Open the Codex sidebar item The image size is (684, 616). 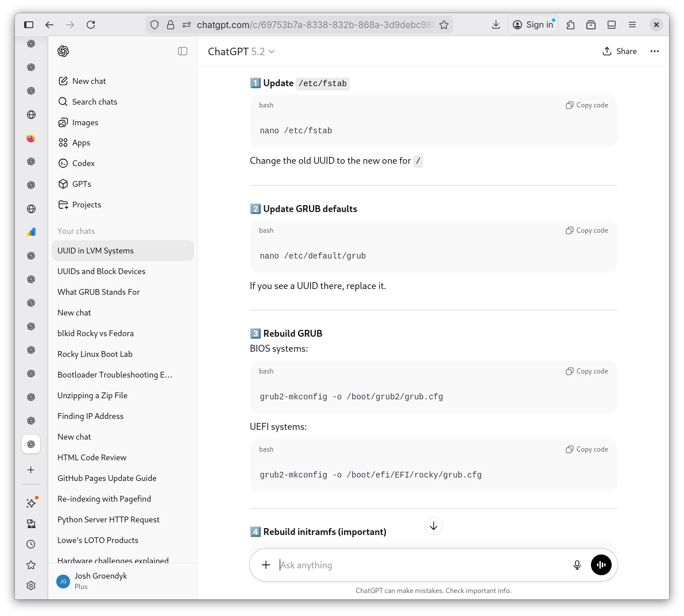click(83, 163)
